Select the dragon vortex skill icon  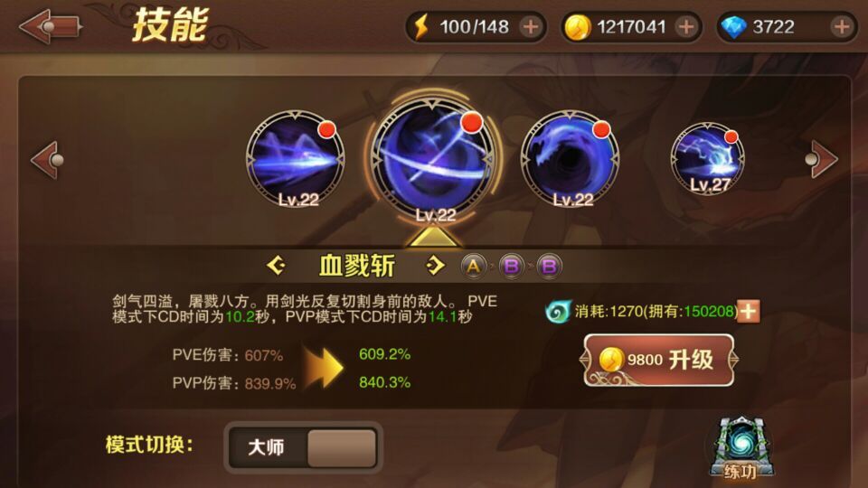(571, 158)
